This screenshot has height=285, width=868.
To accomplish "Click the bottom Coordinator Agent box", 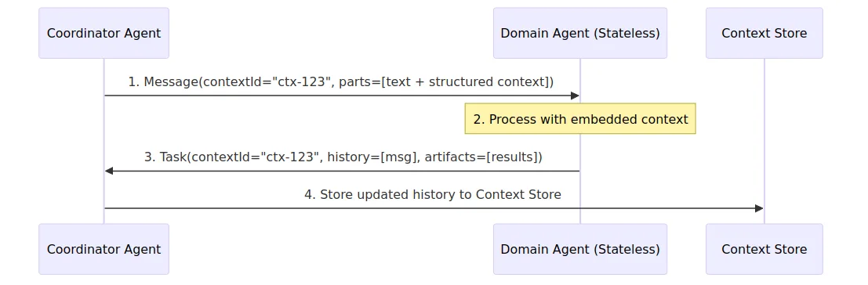I will [104, 249].
